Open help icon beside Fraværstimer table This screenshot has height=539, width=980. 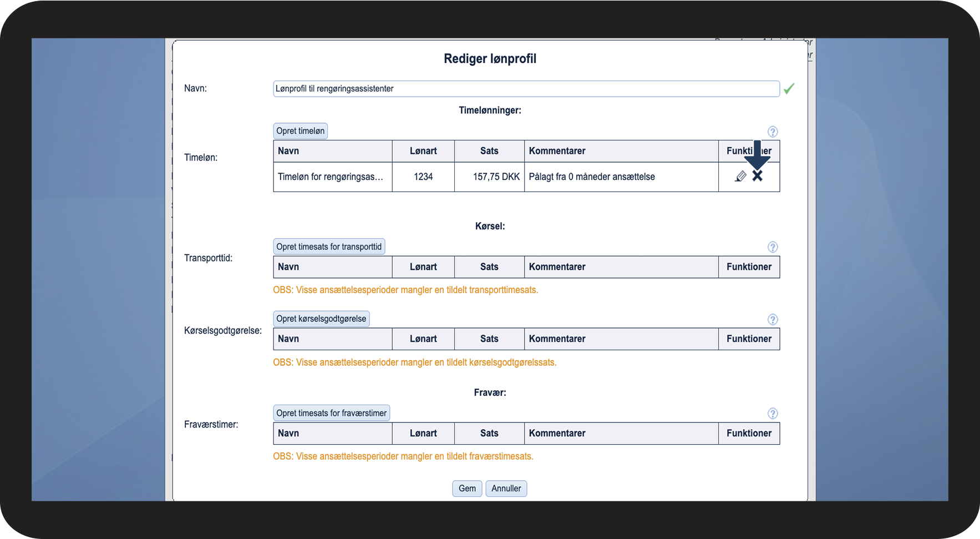[773, 414]
